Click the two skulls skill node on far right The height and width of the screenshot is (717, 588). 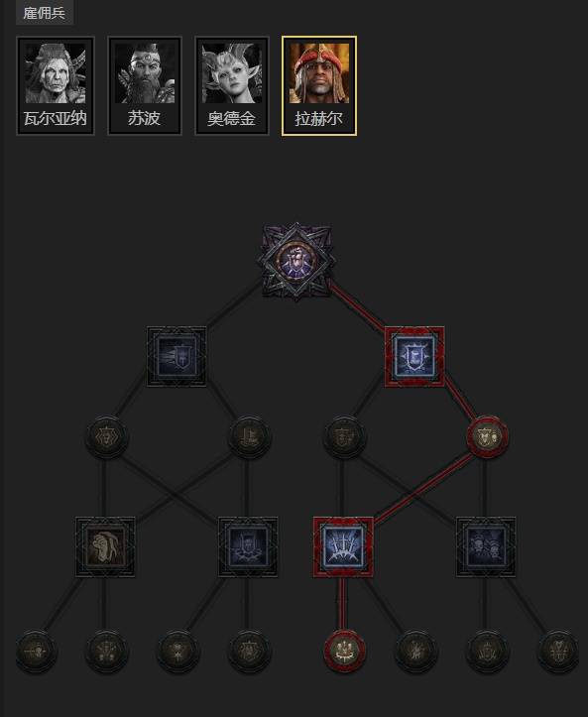(486, 546)
